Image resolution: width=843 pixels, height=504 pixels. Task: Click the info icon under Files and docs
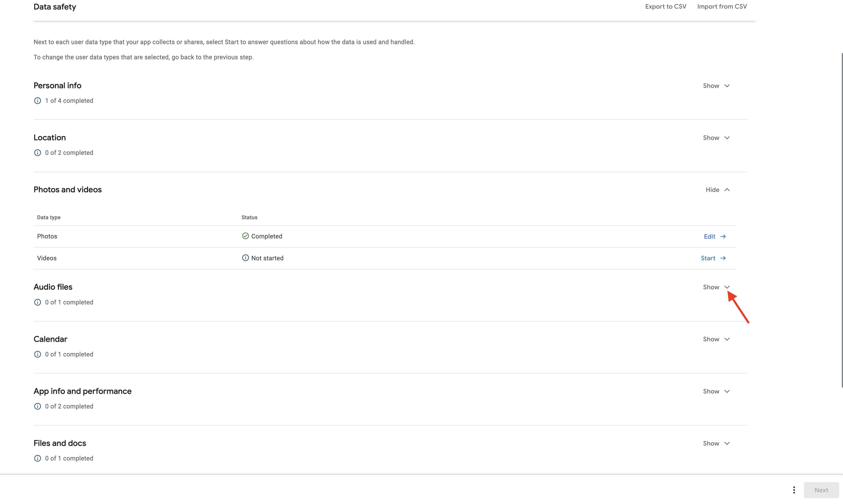click(x=37, y=458)
